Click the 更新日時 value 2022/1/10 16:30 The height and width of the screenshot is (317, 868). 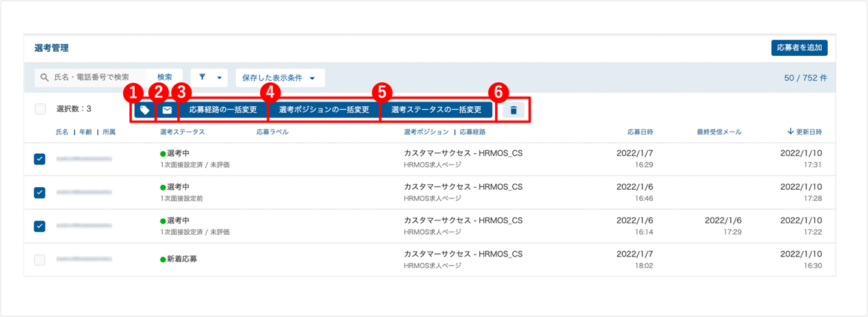801,259
